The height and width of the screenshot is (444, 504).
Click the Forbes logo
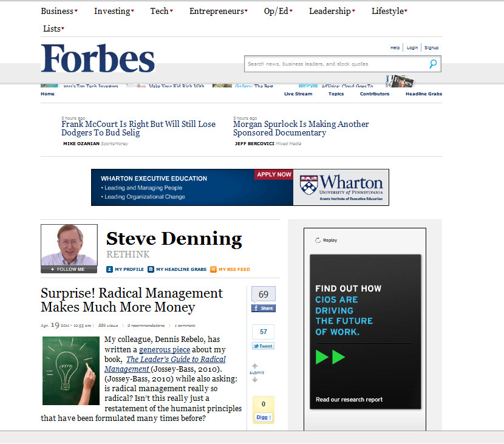pyautogui.click(x=98, y=58)
